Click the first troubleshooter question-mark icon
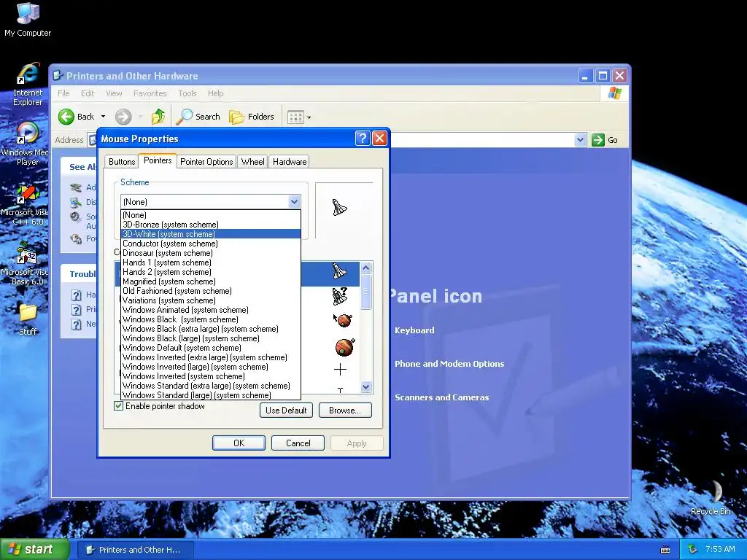This screenshot has width=747, height=560. (76, 295)
